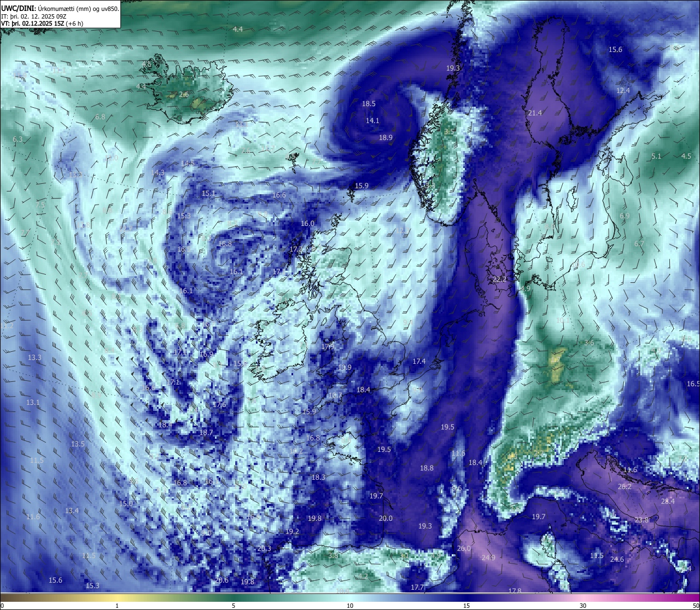Click the '14.5' value south of Iceland

coord(188,163)
